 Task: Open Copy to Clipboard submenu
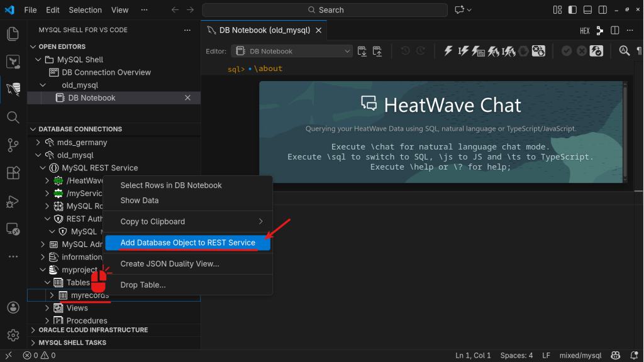[187, 222]
